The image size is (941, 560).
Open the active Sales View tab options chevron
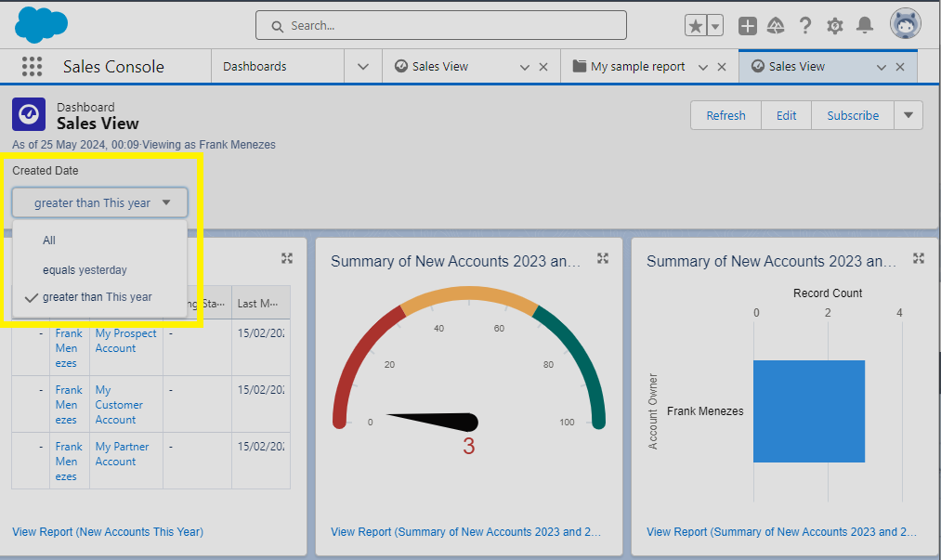point(882,67)
